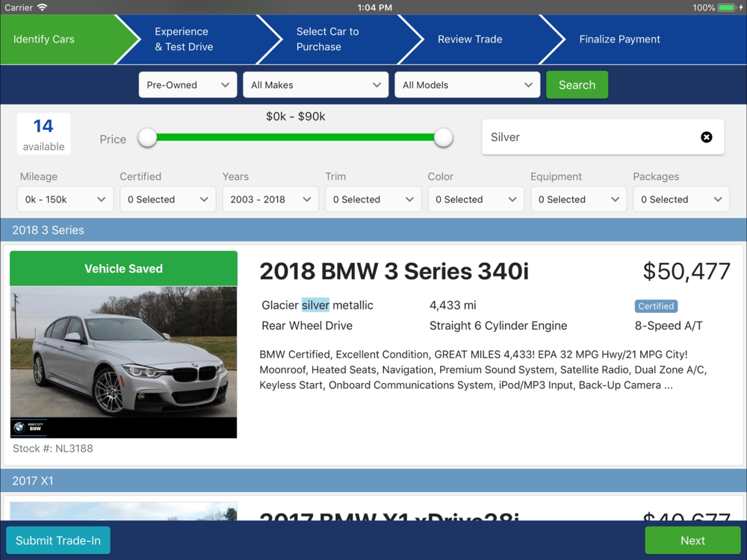Click the 1:04 PM clock
The height and width of the screenshot is (560, 747).
pos(374,7)
